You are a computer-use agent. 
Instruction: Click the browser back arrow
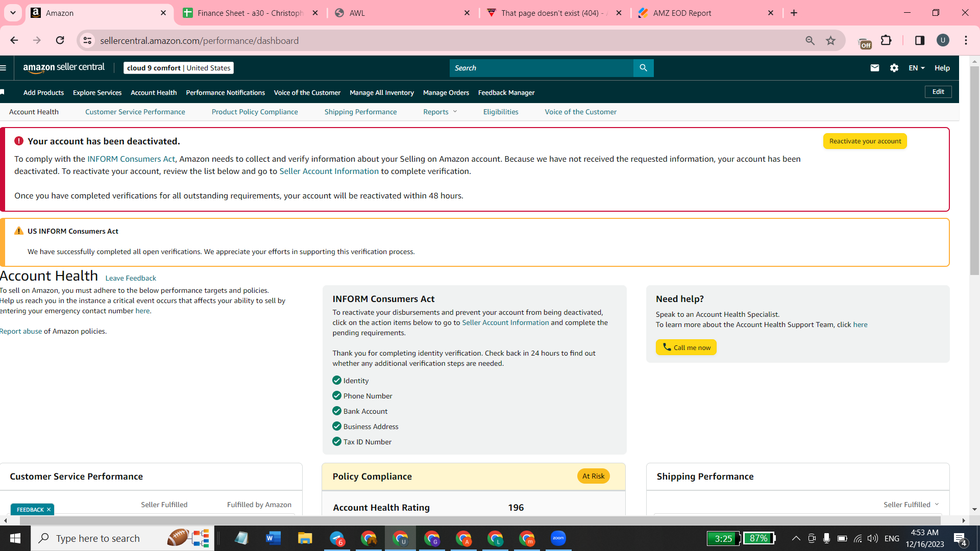pos(14,40)
